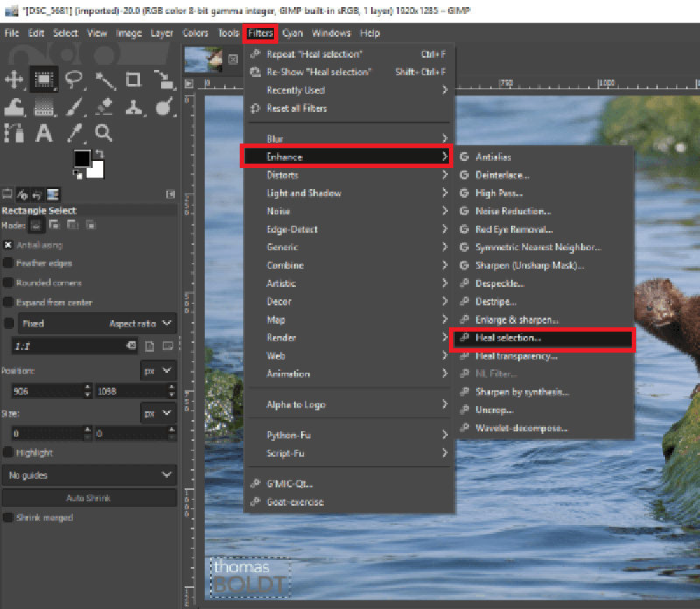Enable Feather edges
This screenshot has width=700, height=609.
point(9,263)
